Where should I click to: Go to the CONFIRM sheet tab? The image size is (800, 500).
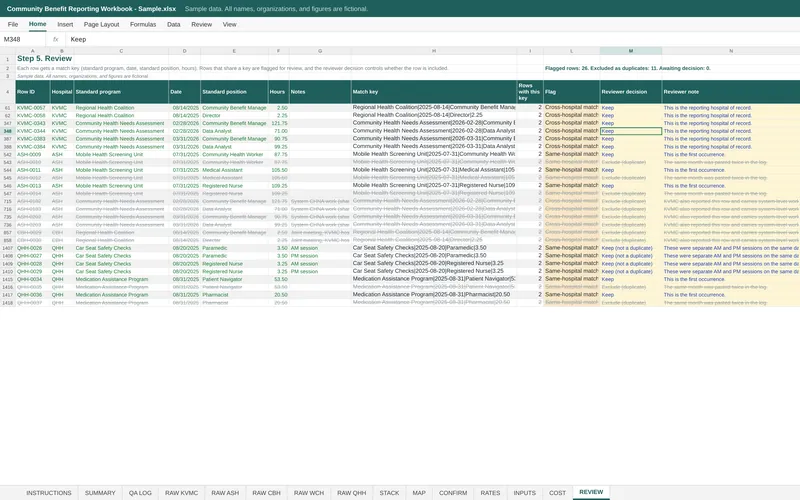(453, 493)
